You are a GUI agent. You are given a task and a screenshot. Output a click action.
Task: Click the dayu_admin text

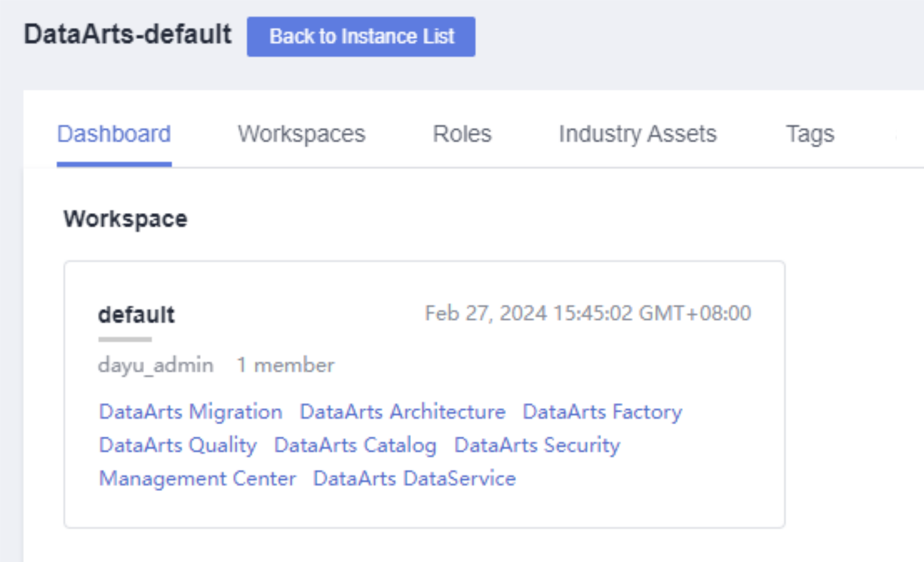[x=155, y=365]
